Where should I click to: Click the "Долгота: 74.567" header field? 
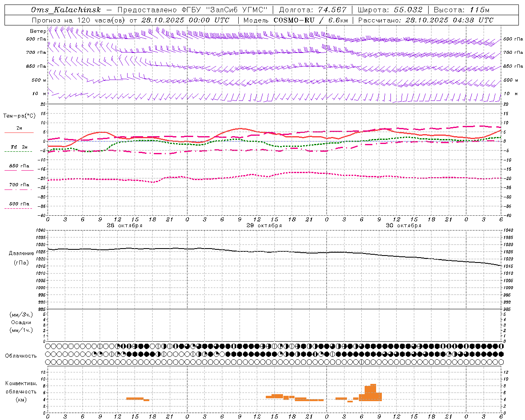tap(313, 10)
